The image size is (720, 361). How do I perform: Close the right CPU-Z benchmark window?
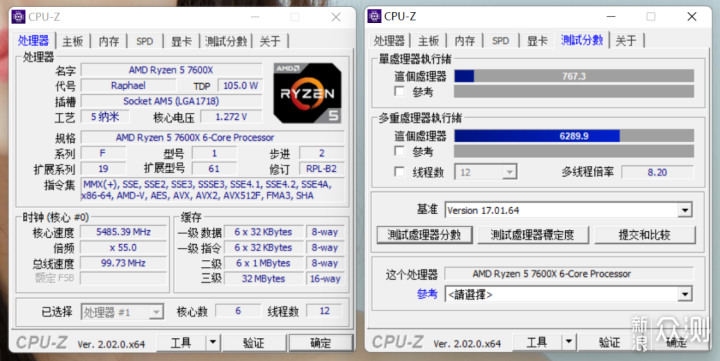692,17
